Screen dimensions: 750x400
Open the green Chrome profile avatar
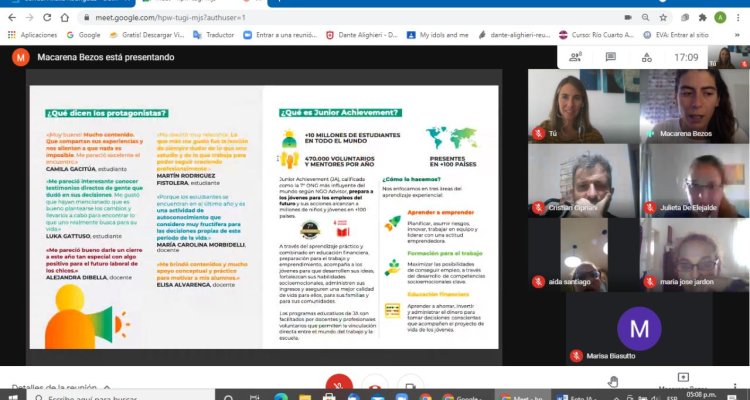[720, 18]
